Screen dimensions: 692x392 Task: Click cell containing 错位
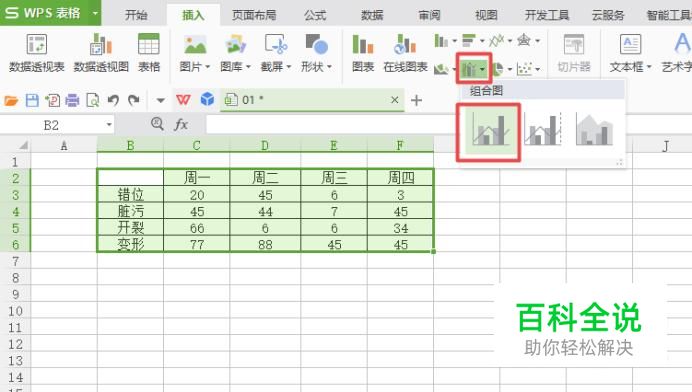130,195
